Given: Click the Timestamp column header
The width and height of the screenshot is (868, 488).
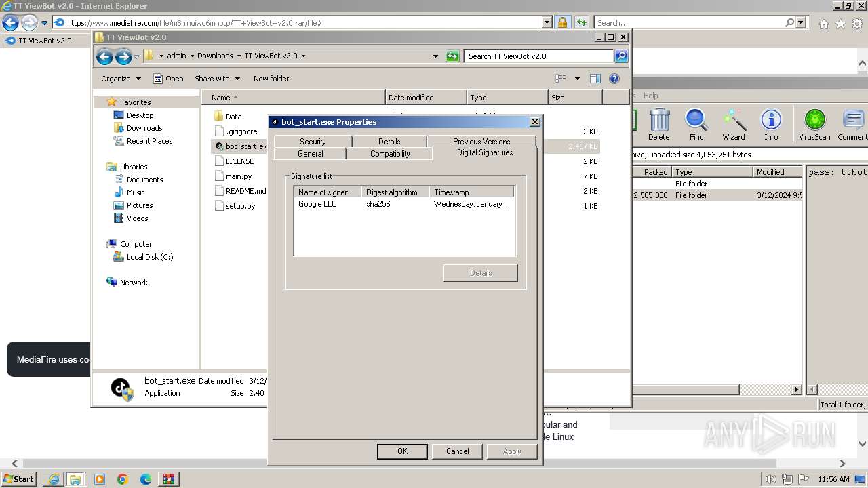Looking at the screenshot, I should (x=472, y=192).
